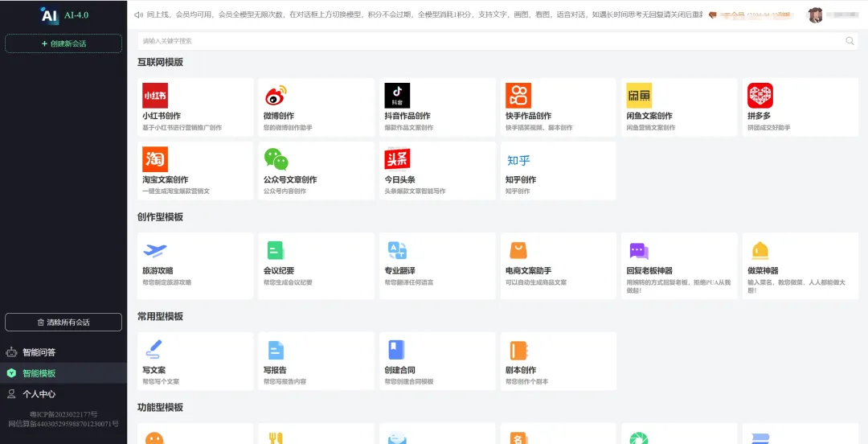The height and width of the screenshot is (444, 868).
Task: Choose the 闲鱼 icon for 闲鱼文案创作
Action: pos(640,96)
